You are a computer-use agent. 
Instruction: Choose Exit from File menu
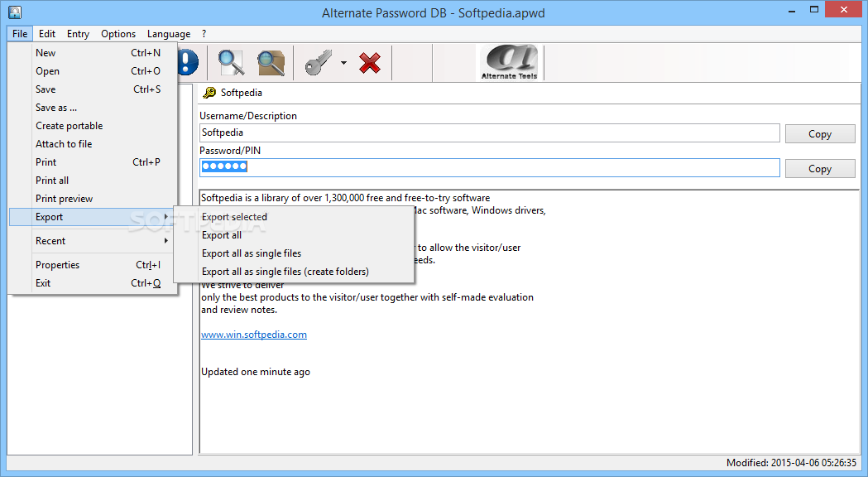(93, 283)
